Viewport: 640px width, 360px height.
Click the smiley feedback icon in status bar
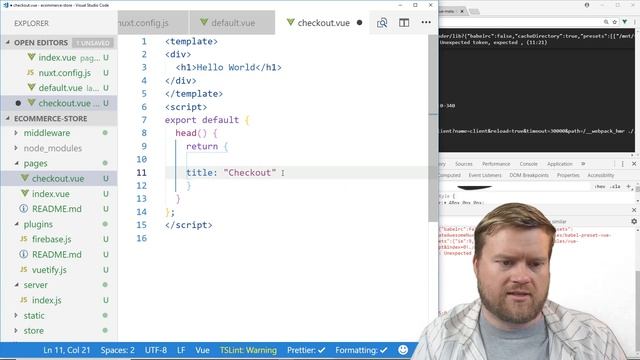point(403,350)
